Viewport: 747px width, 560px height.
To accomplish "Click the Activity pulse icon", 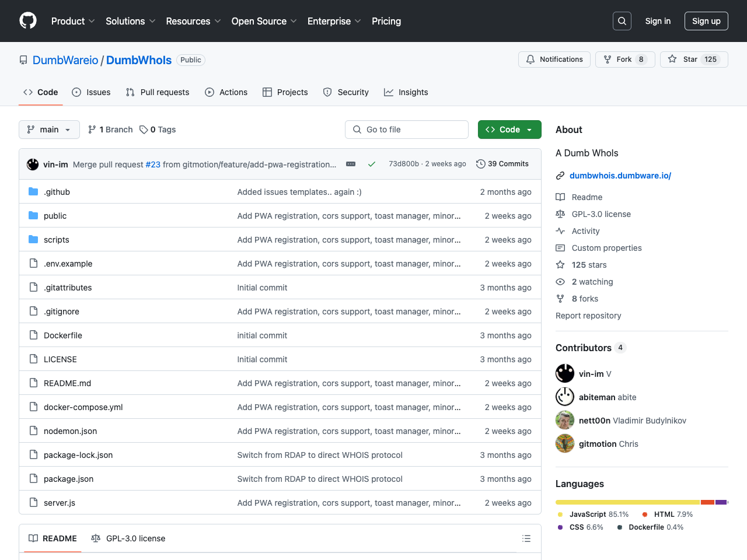I will 560,231.
